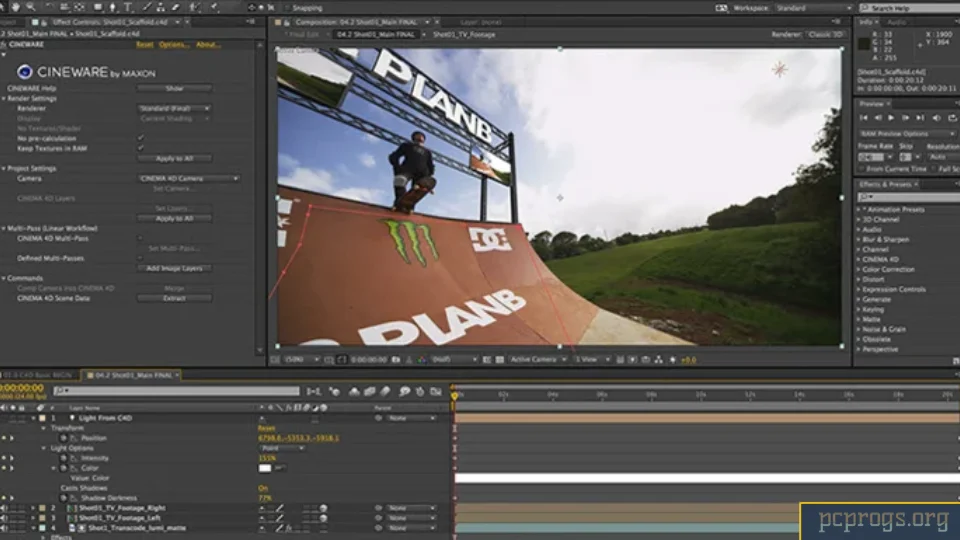Open the Active Camera view dropdown

tap(538, 360)
